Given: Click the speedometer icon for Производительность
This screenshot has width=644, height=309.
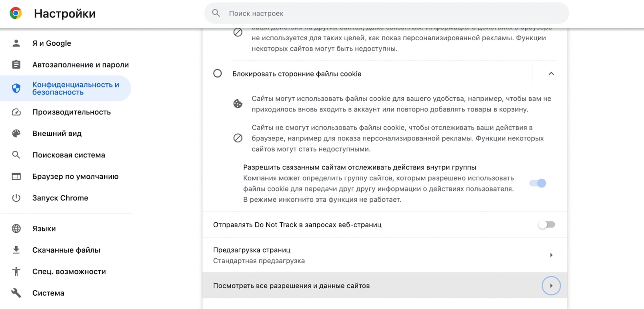Looking at the screenshot, I should pos(16,112).
